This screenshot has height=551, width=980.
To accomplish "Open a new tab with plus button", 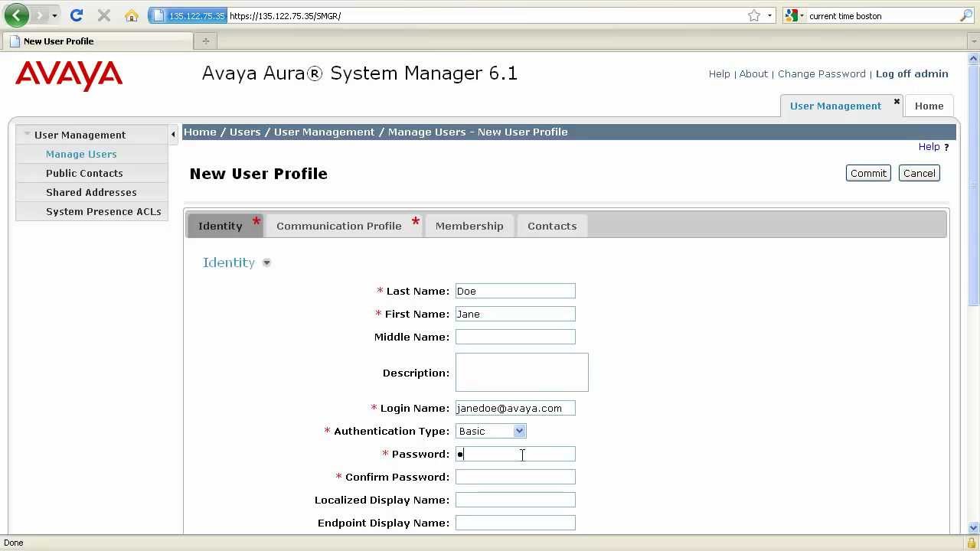I will click(x=205, y=41).
